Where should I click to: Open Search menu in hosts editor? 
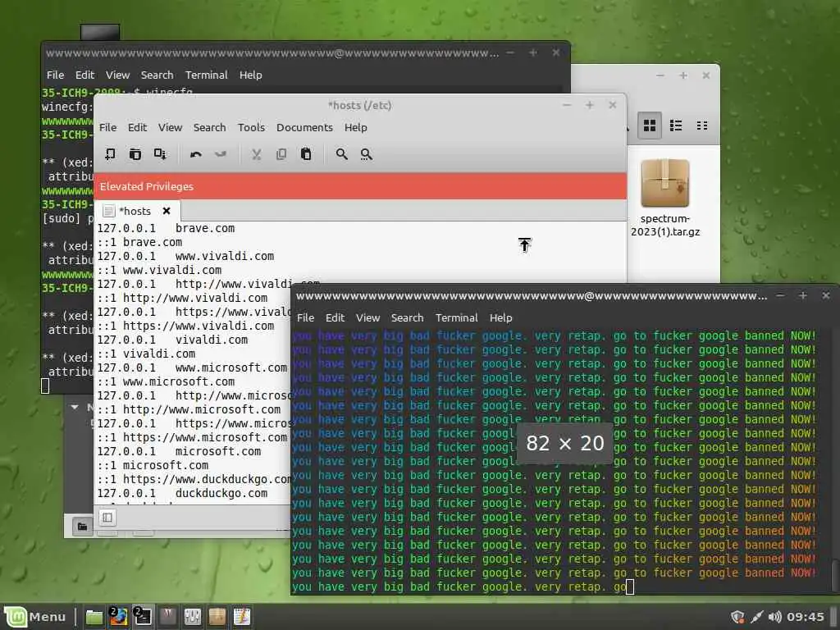209,127
